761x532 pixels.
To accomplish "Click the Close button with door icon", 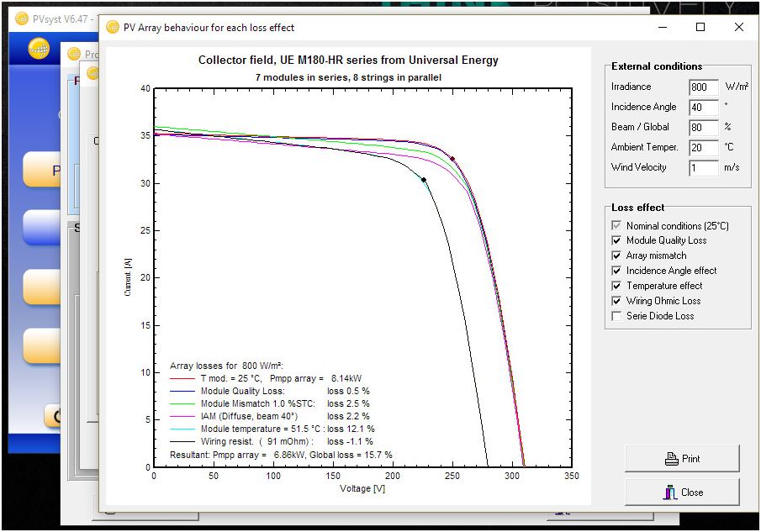I will [x=682, y=492].
